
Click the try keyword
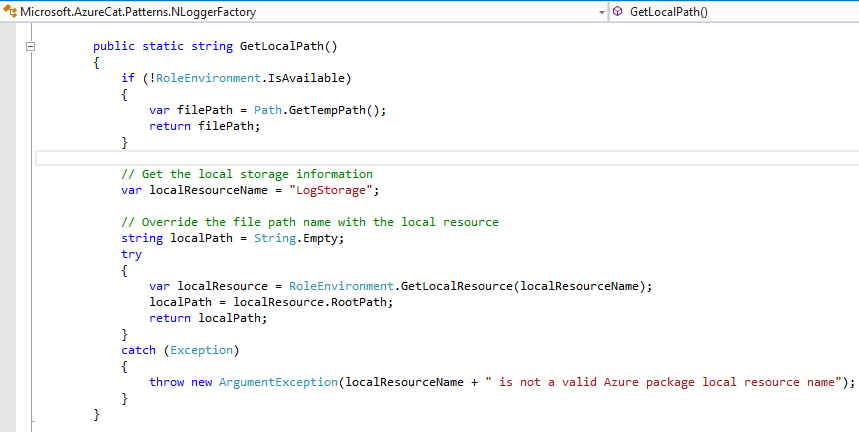[x=131, y=255]
